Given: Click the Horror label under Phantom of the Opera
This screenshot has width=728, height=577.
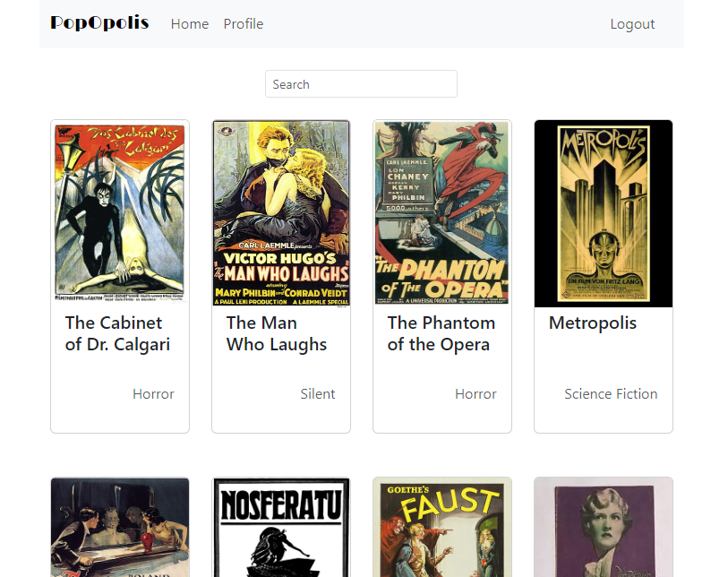Looking at the screenshot, I should (475, 393).
